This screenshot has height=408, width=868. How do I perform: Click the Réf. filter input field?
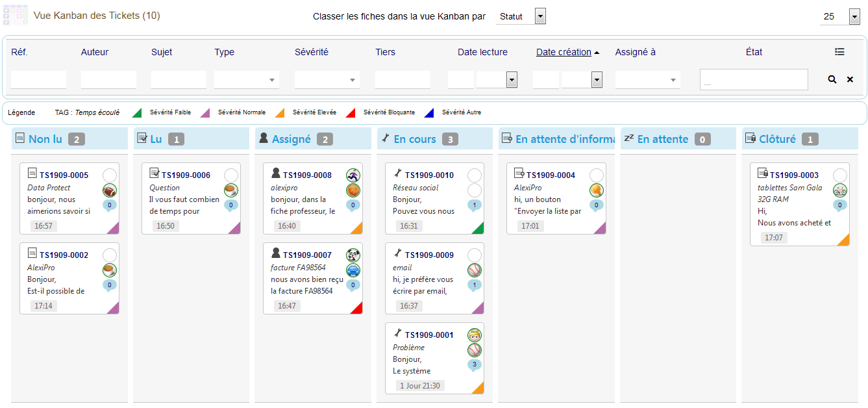39,80
